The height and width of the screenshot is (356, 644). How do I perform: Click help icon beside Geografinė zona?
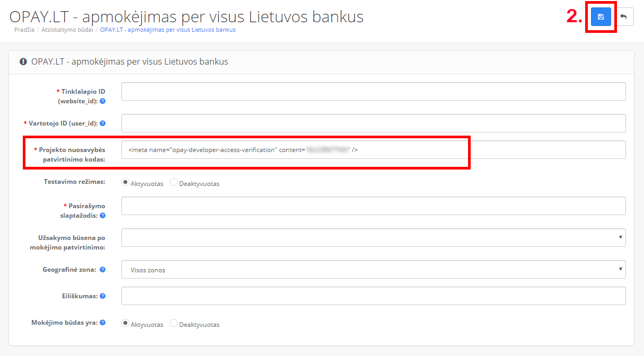[x=103, y=269]
